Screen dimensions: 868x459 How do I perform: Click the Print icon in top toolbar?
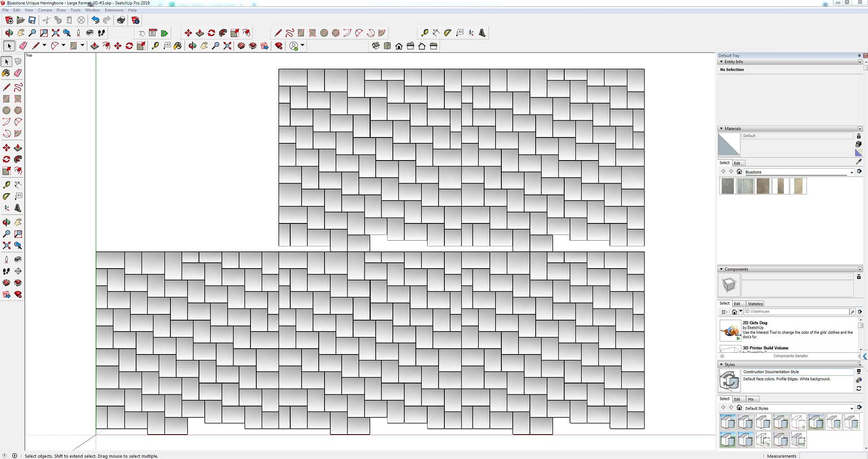point(121,20)
